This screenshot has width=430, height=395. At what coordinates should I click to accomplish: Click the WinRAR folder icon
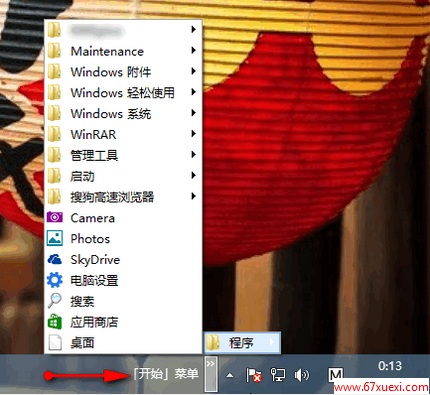[54, 134]
